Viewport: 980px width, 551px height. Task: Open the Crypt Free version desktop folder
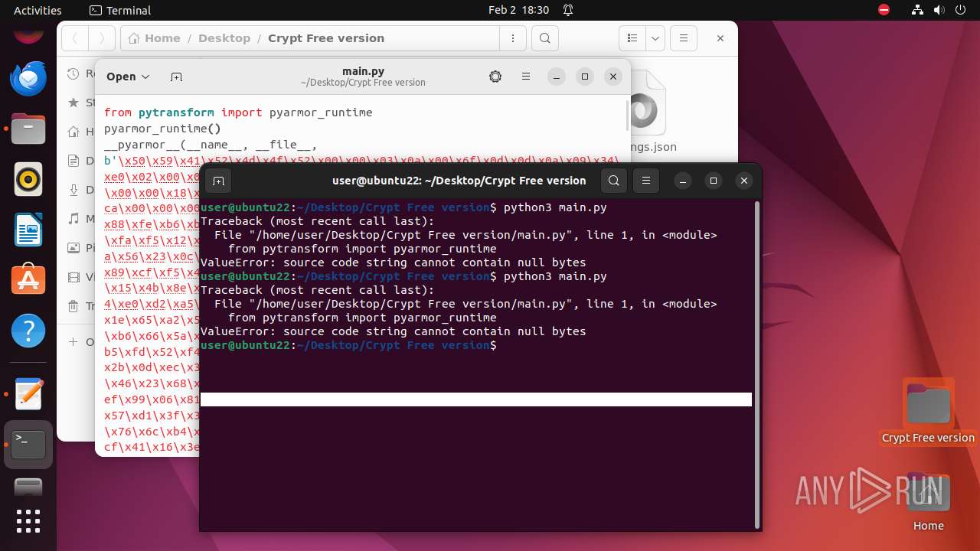tap(928, 412)
